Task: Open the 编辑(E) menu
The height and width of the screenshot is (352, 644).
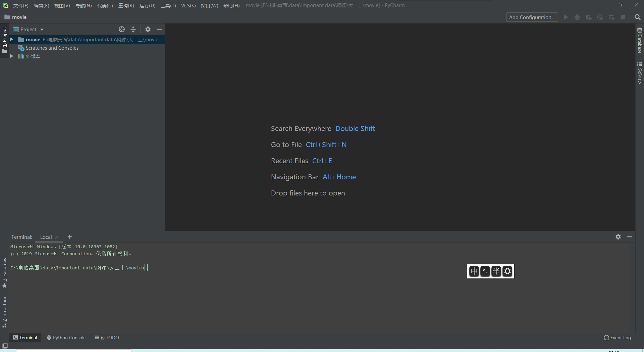Action: pos(41,5)
